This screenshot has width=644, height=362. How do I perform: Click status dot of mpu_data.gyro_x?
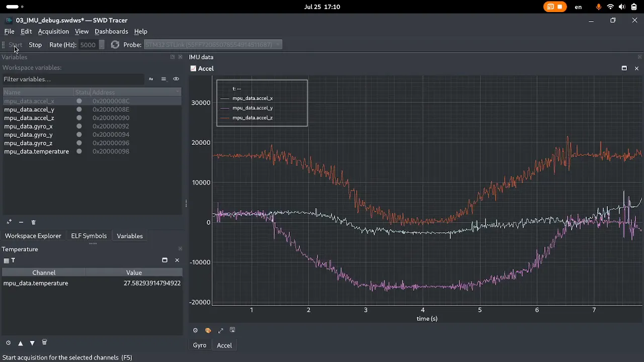pyautogui.click(x=79, y=126)
